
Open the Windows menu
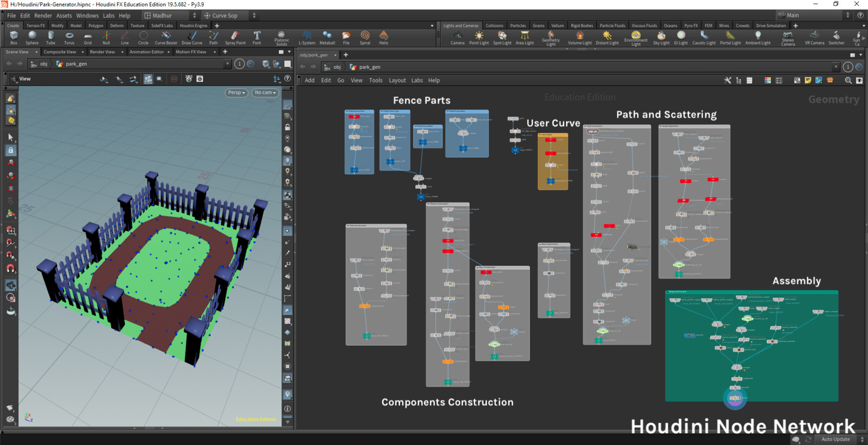[x=87, y=16]
